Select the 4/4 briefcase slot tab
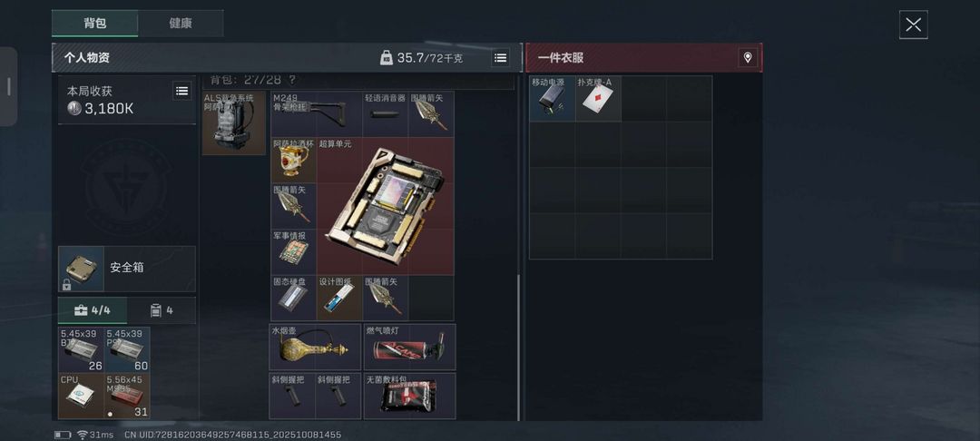The width and height of the screenshot is (980, 441). point(93,310)
